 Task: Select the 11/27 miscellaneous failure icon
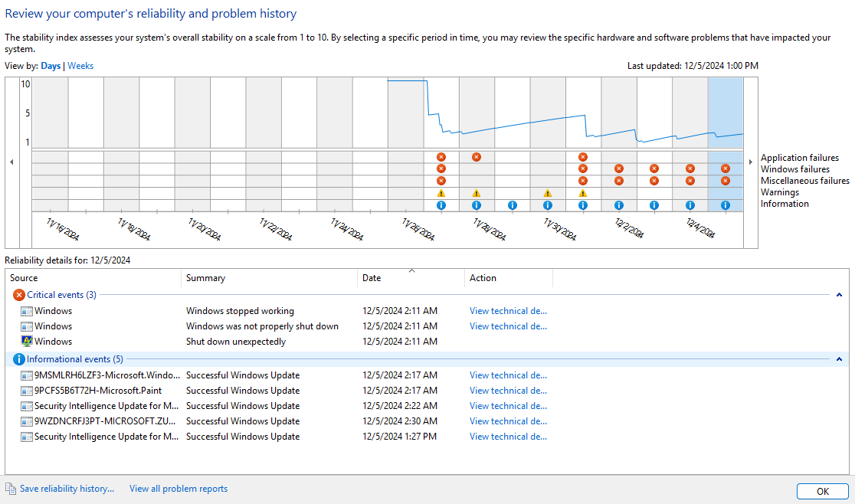coord(441,181)
